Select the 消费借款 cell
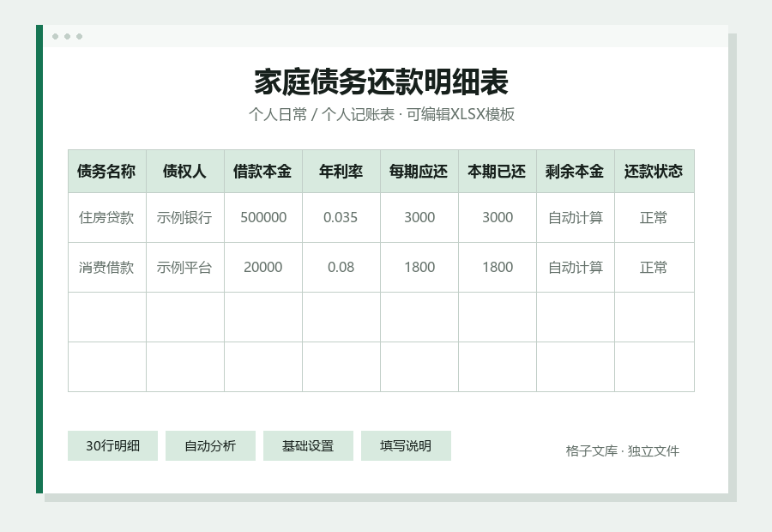 click(x=107, y=268)
